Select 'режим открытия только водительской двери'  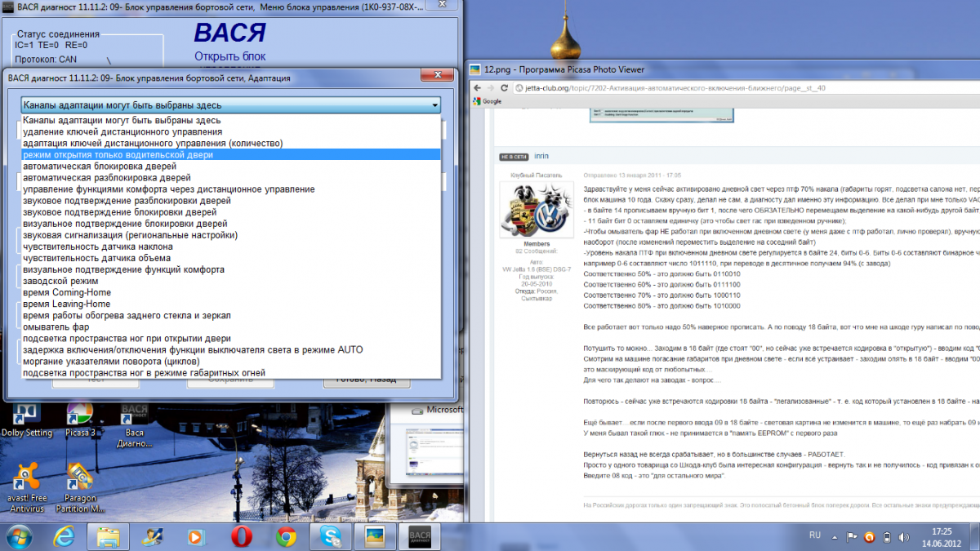coord(230,155)
